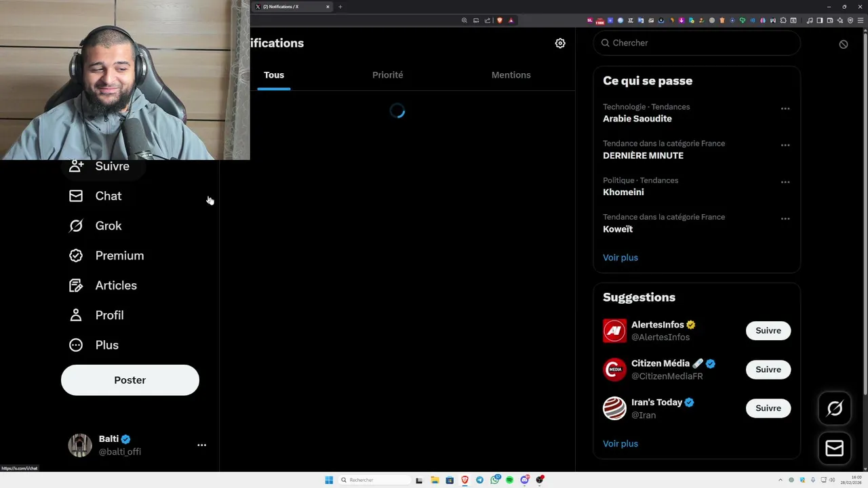Show hidden system tray icons
The image size is (868, 488).
tap(781, 480)
